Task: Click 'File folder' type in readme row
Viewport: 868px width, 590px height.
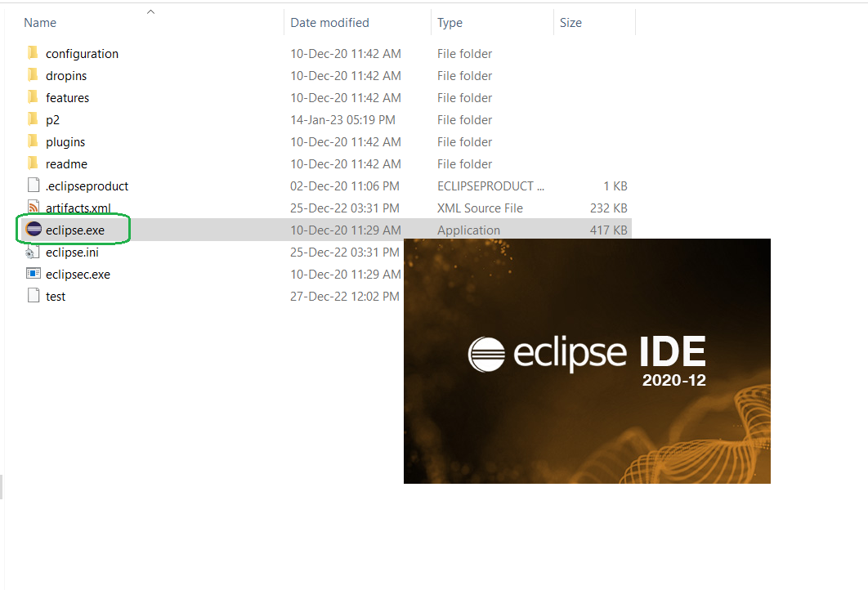Action: coord(464,164)
